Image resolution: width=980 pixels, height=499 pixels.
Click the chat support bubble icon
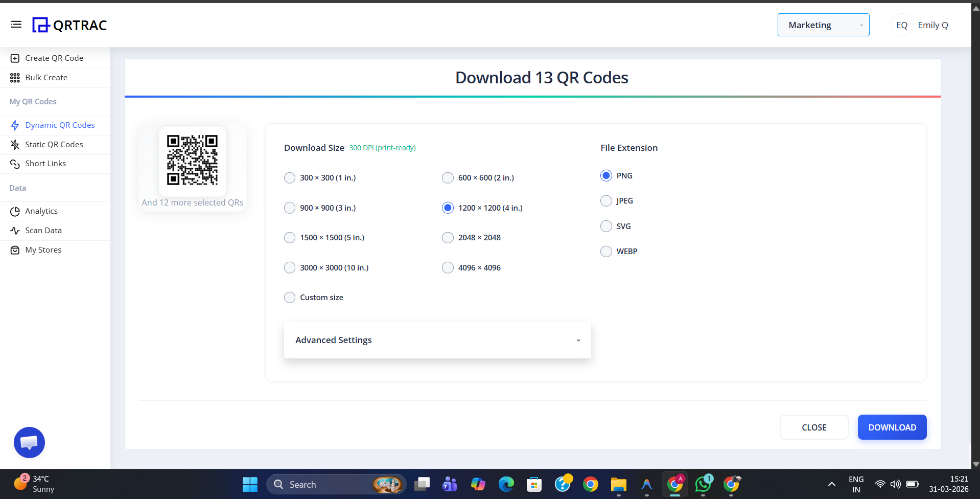[29, 442]
